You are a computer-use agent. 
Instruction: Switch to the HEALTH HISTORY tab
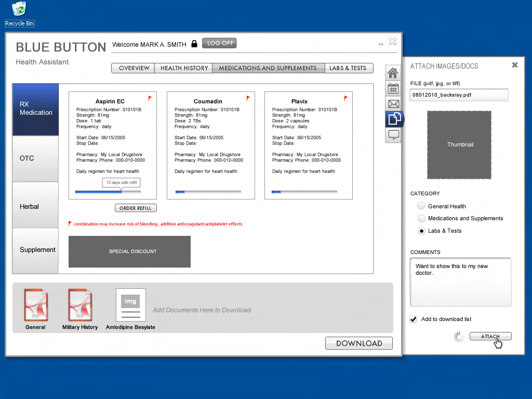point(183,68)
